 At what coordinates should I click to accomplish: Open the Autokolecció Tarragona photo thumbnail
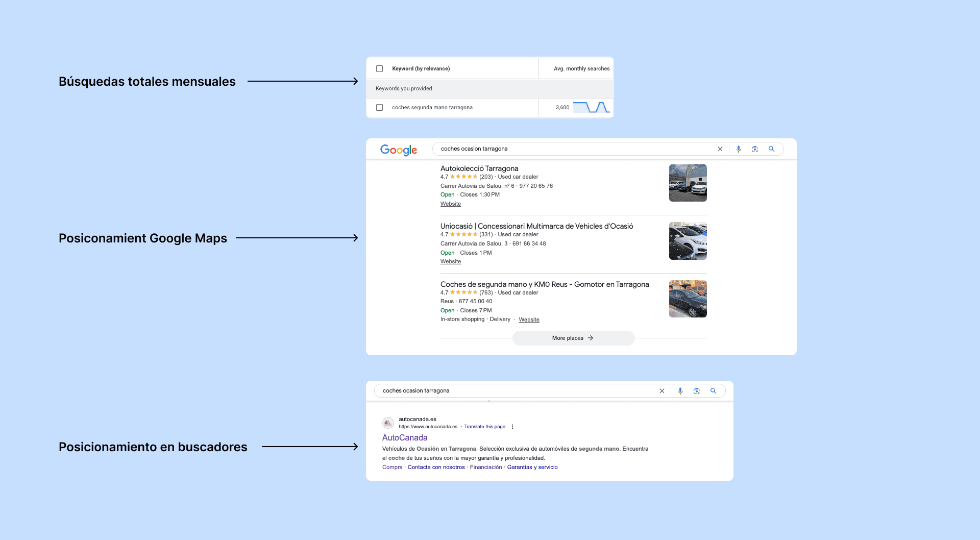click(x=688, y=183)
